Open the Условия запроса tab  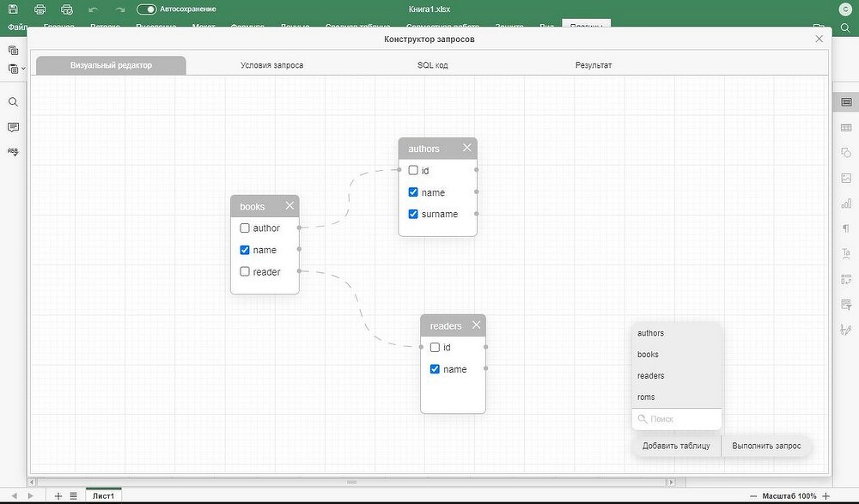point(271,65)
